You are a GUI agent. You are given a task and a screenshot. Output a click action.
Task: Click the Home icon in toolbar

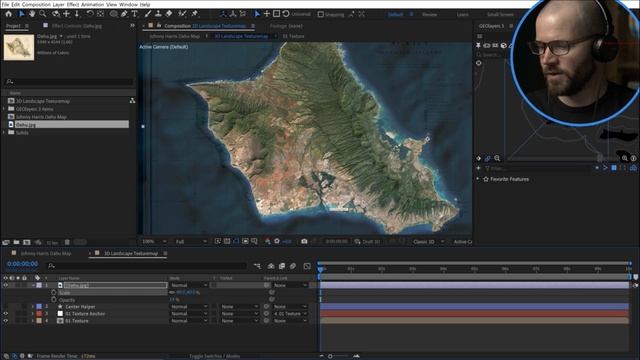(x=9, y=14)
